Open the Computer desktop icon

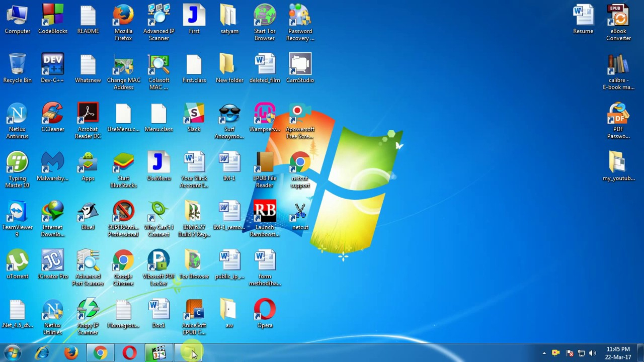(x=17, y=20)
